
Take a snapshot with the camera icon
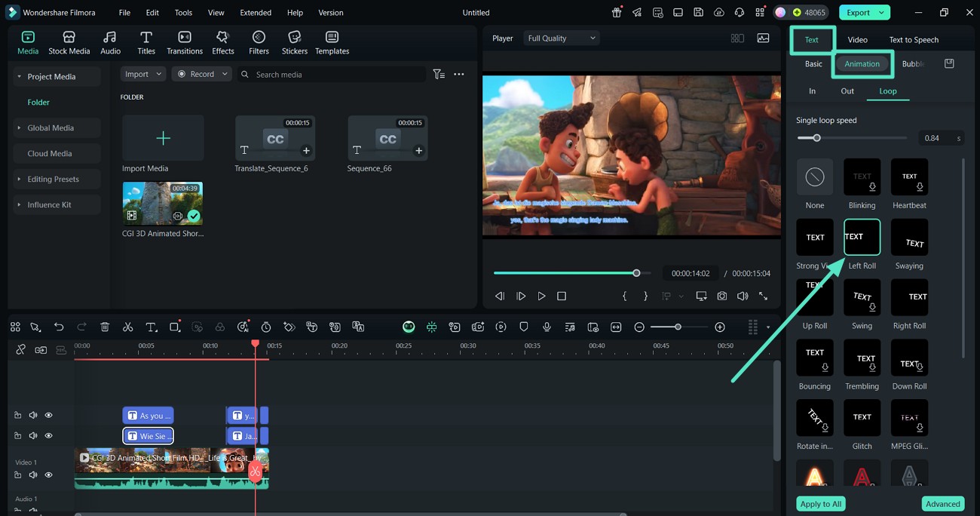click(x=722, y=296)
